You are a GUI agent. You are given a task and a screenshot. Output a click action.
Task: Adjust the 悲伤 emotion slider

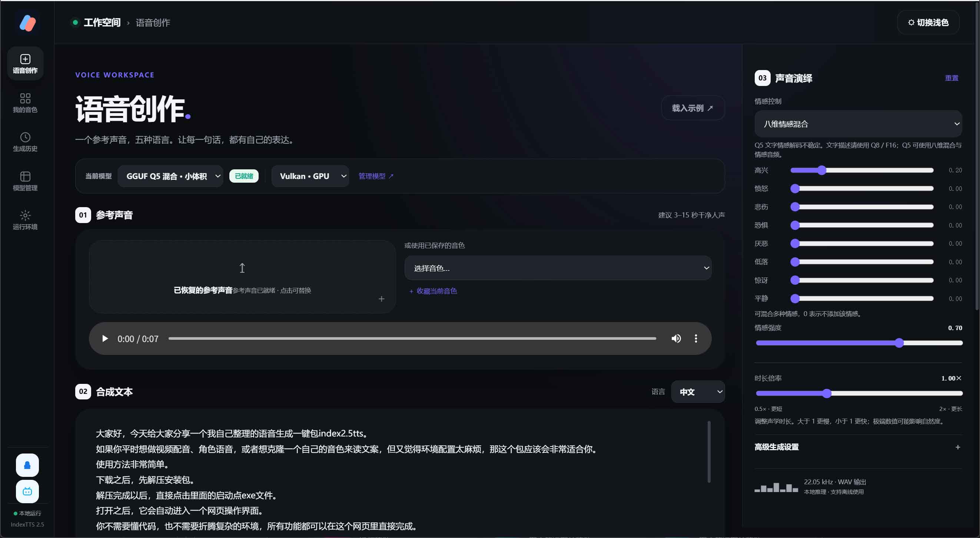862,207
